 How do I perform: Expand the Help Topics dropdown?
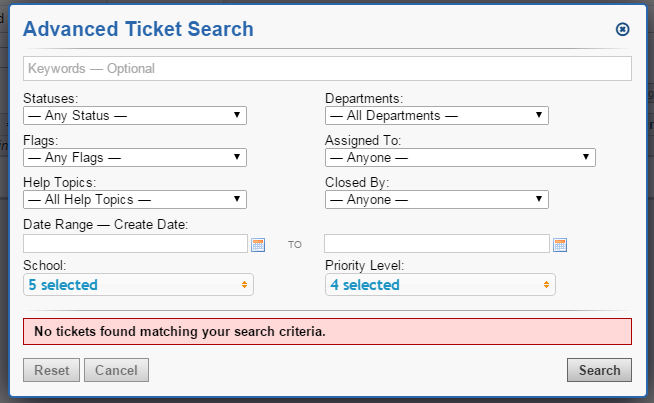click(135, 199)
